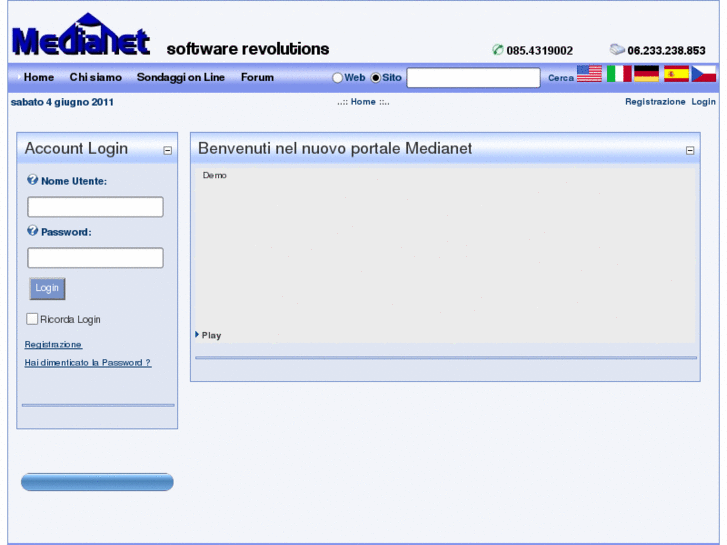Click the Demo text in the viewer
The image size is (727, 545).
tap(215, 175)
